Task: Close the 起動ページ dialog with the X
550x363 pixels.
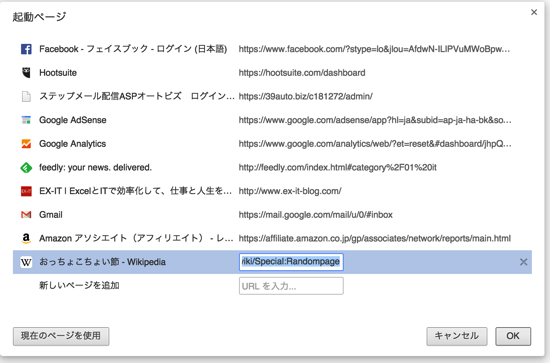Action: (x=534, y=12)
